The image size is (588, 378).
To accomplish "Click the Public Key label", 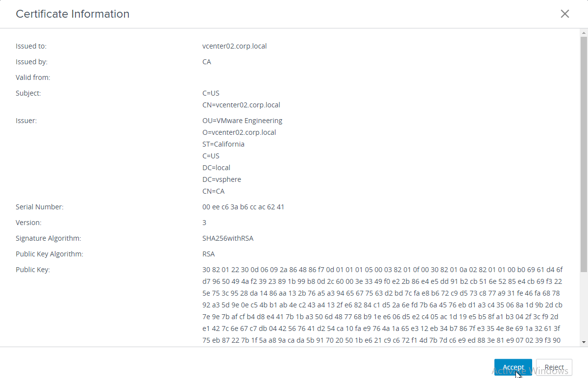I will coord(33,270).
